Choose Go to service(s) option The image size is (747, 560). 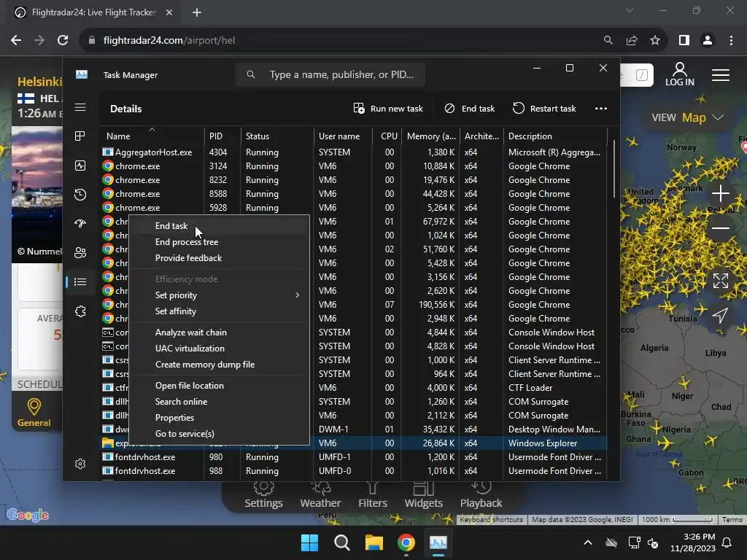[219, 434]
